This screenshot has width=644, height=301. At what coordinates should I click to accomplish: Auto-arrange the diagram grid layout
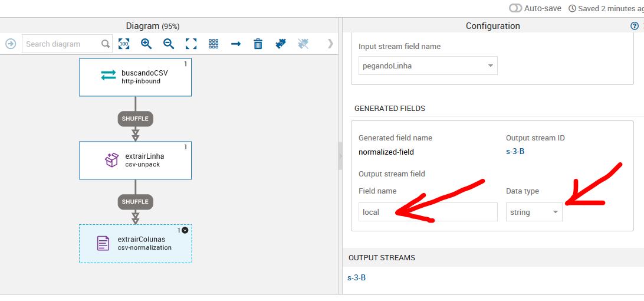(x=213, y=44)
